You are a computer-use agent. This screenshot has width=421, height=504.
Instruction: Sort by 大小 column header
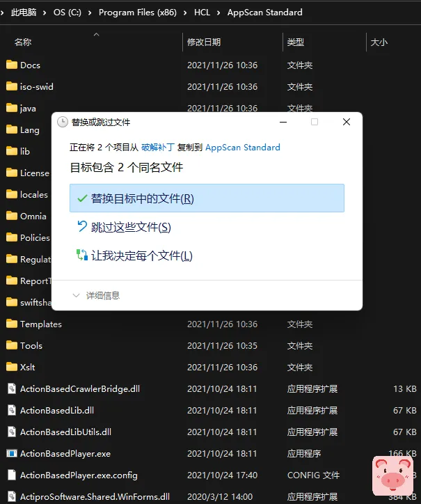(379, 42)
